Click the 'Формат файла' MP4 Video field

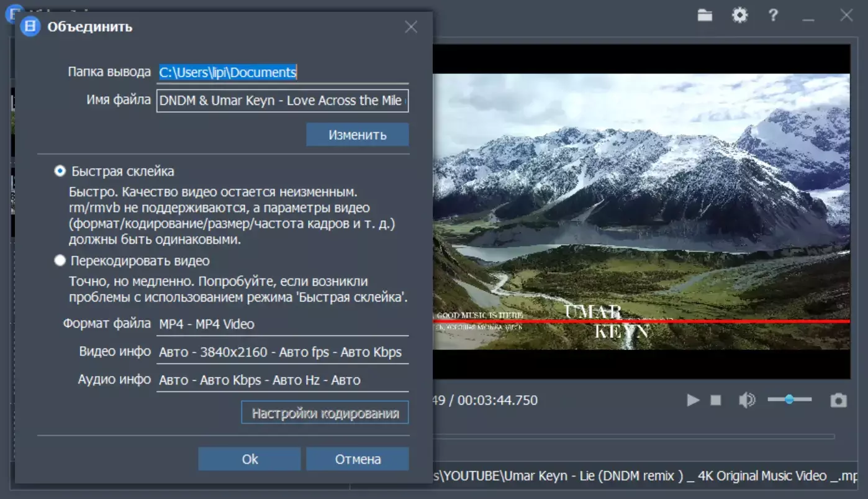point(283,324)
